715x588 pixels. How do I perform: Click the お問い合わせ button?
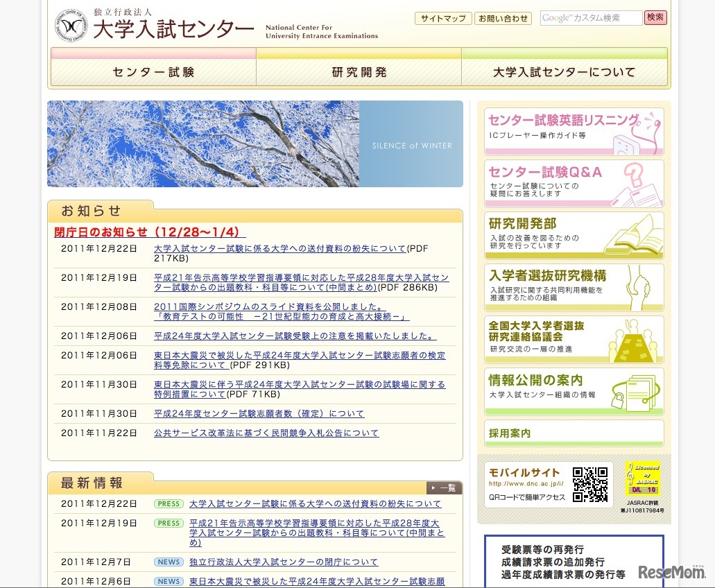(x=503, y=19)
